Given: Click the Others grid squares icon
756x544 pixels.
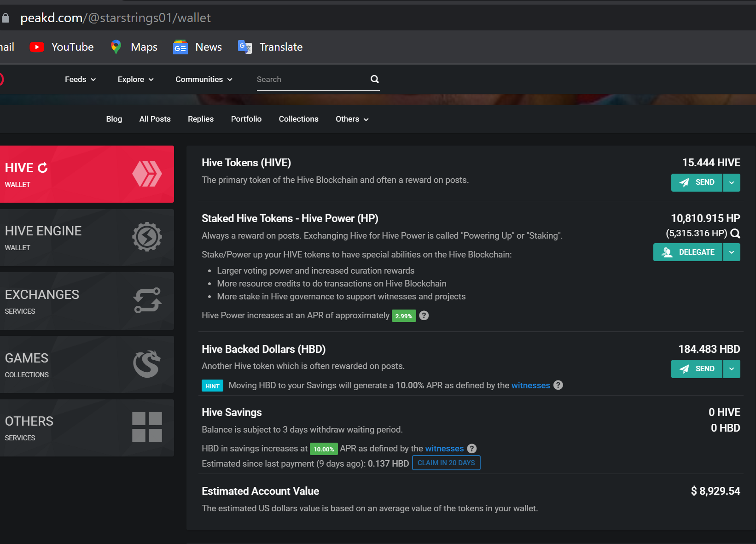Looking at the screenshot, I should [147, 427].
